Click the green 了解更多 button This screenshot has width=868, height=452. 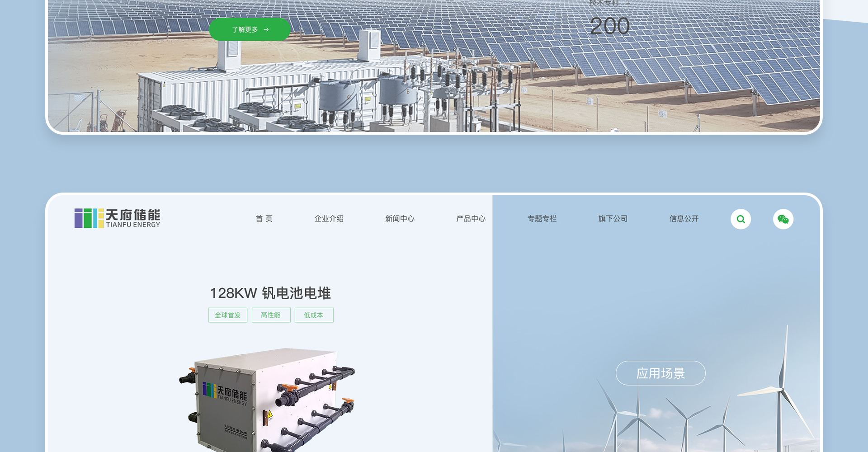click(x=250, y=29)
